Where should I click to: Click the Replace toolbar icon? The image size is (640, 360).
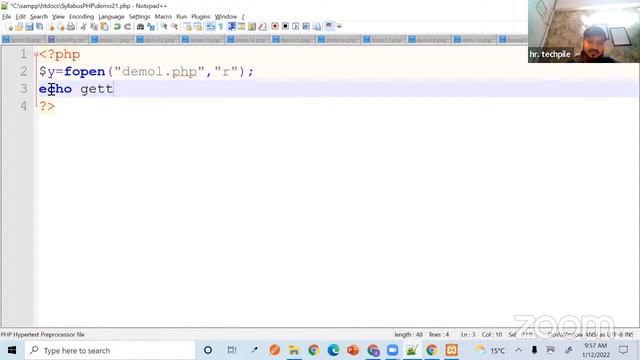click(x=151, y=27)
